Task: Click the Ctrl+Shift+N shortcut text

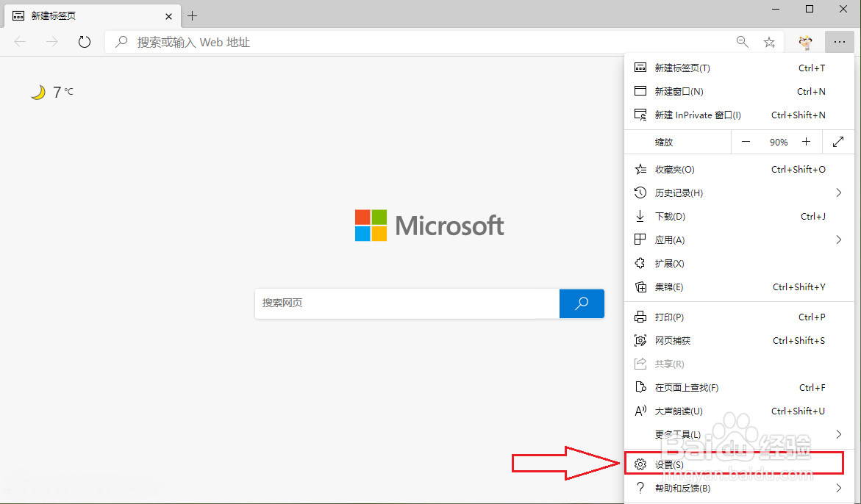Action: [798, 115]
